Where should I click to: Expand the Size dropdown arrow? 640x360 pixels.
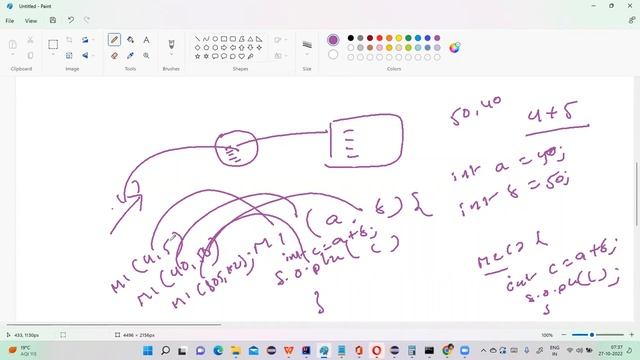(x=307, y=55)
